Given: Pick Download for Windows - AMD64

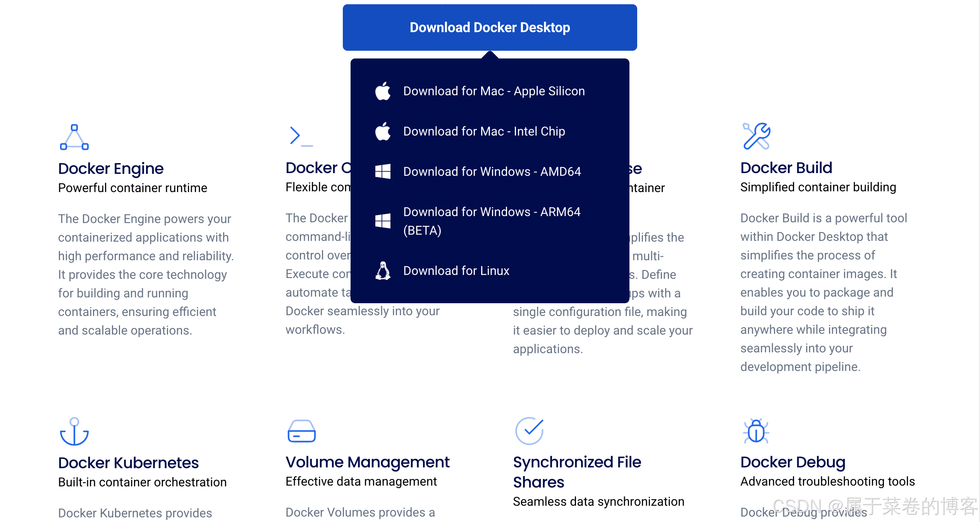Looking at the screenshot, I should pos(492,172).
